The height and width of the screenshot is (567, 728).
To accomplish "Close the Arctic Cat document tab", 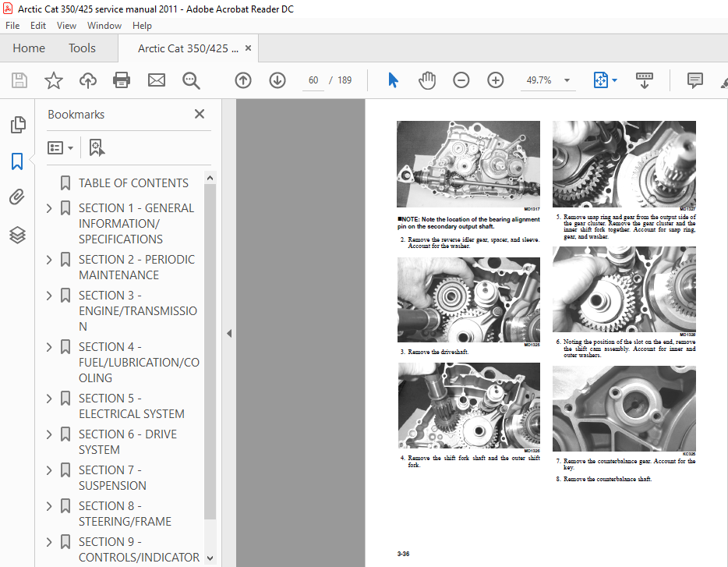I will tap(248, 48).
